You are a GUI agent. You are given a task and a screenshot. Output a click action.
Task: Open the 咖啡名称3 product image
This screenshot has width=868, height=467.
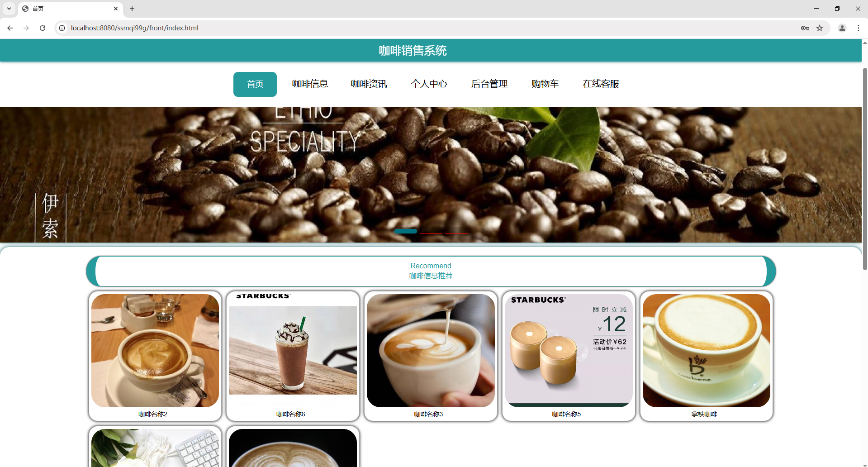(x=431, y=351)
